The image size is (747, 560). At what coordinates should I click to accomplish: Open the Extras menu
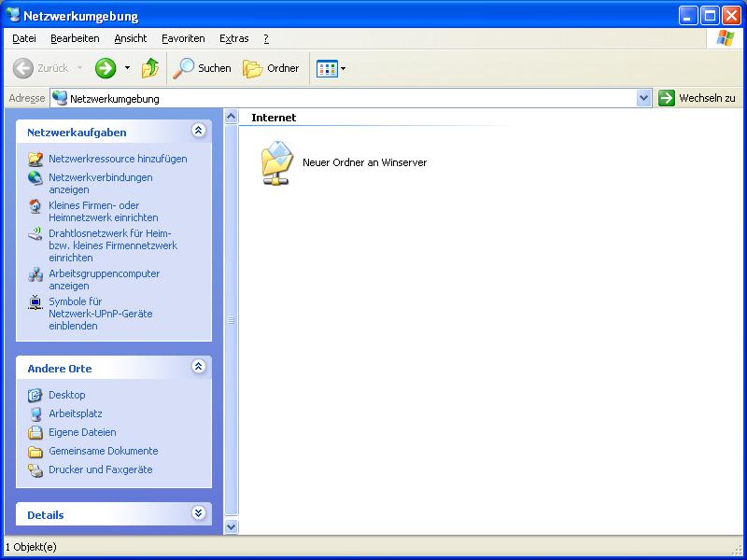pyautogui.click(x=234, y=38)
